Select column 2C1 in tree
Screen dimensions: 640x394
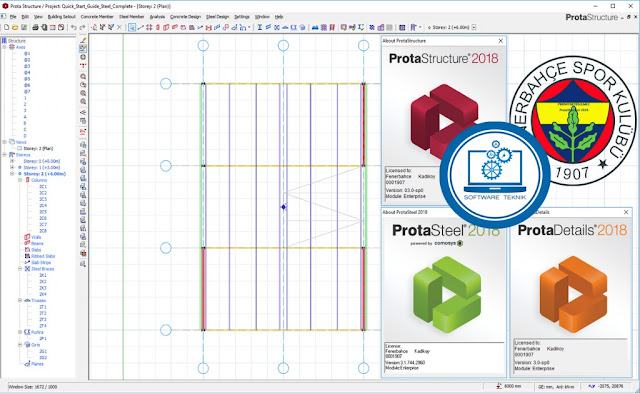click(43, 187)
